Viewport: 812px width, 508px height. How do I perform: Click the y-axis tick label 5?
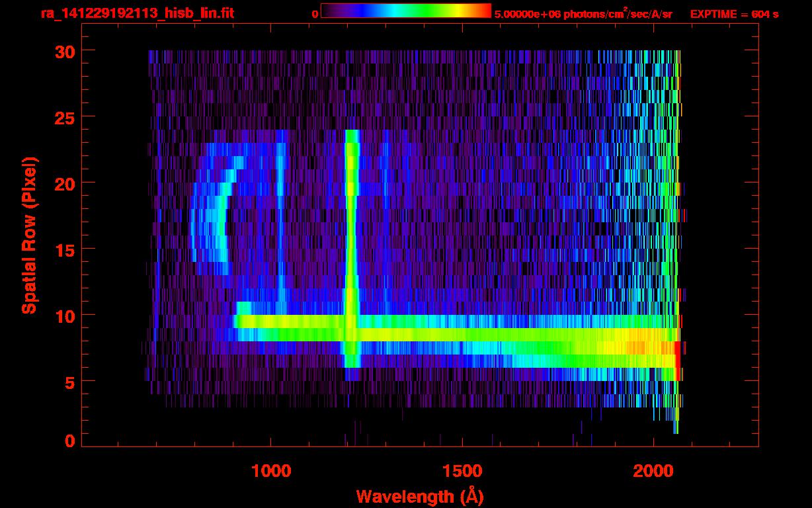pos(69,382)
